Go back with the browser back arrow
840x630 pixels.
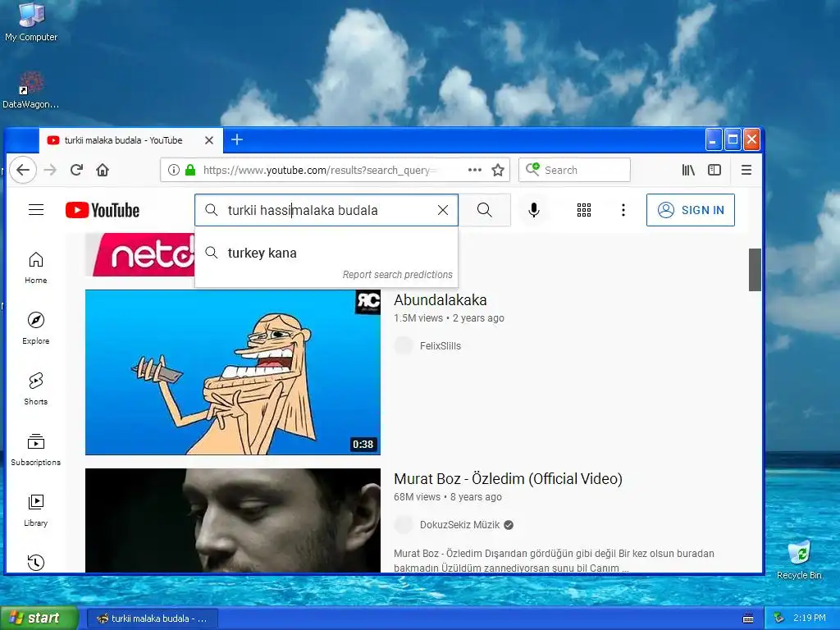click(23, 171)
